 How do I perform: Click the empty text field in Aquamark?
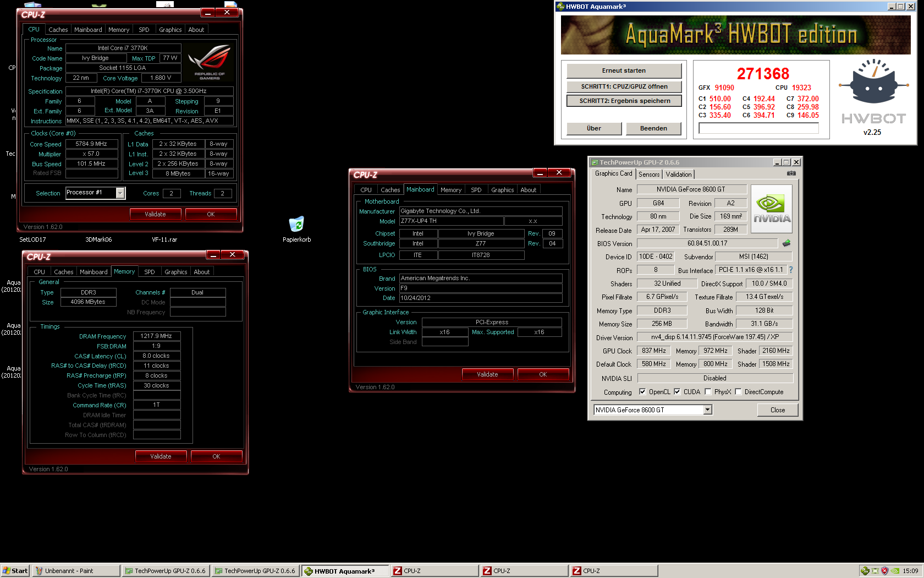(x=758, y=128)
